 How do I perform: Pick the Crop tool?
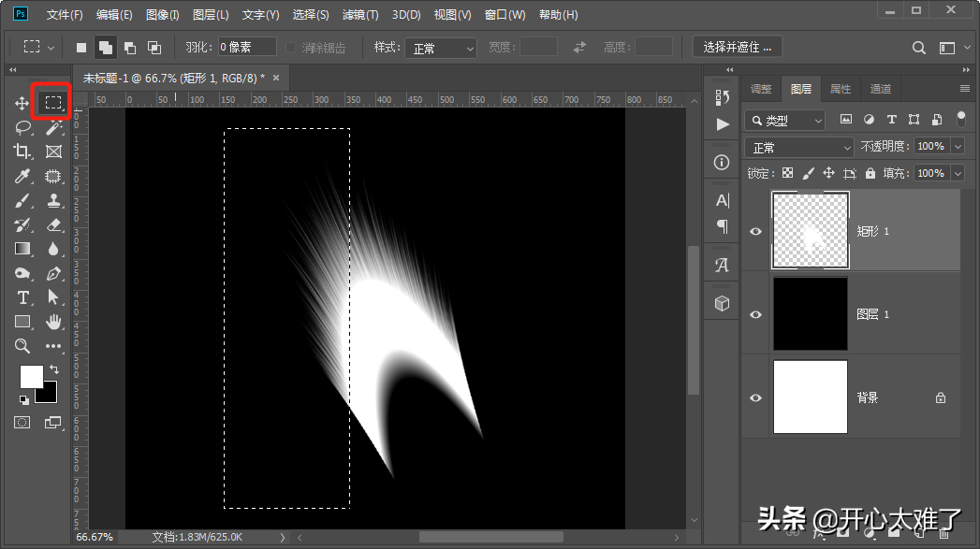pos(22,152)
